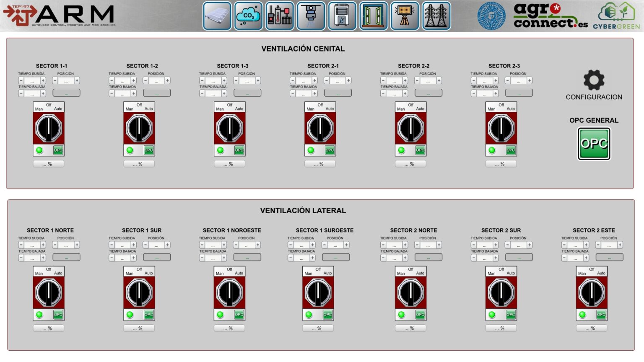This screenshot has height=362, width=644.
Task: Increase Tiempo Bajada for Sector 1 Noroeste
Action: click(x=224, y=258)
